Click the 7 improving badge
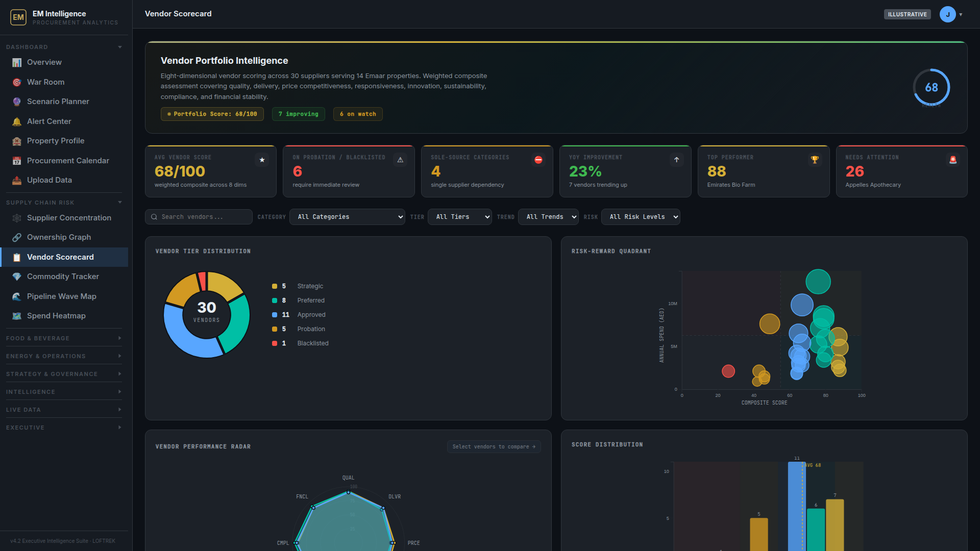The image size is (980, 551). pos(299,114)
